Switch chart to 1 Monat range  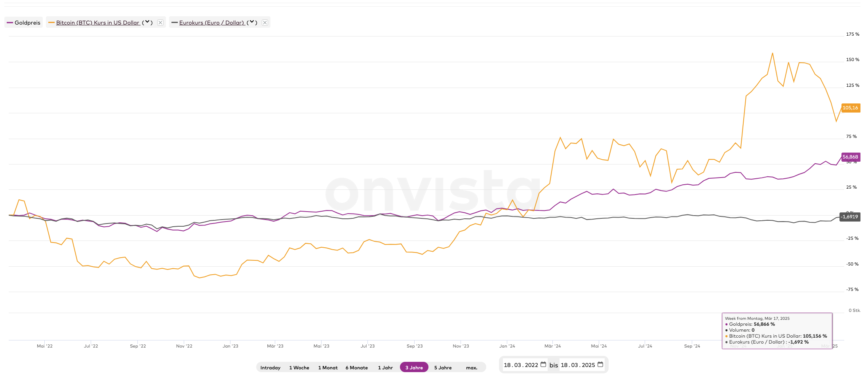coord(328,368)
